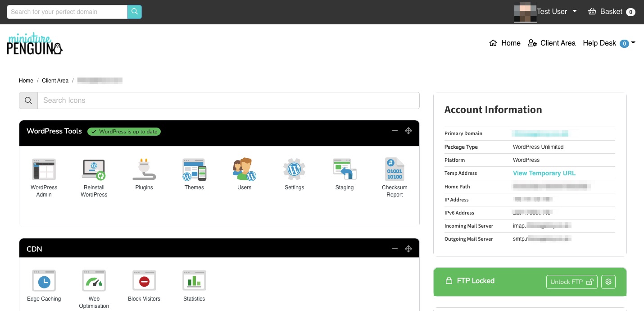Viewport: 644px width, 311px height.
Task: Open the shopping Basket
Action: tap(612, 12)
